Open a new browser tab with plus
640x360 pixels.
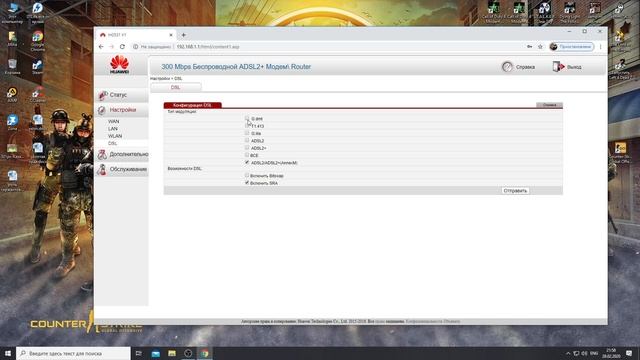(184, 35)
